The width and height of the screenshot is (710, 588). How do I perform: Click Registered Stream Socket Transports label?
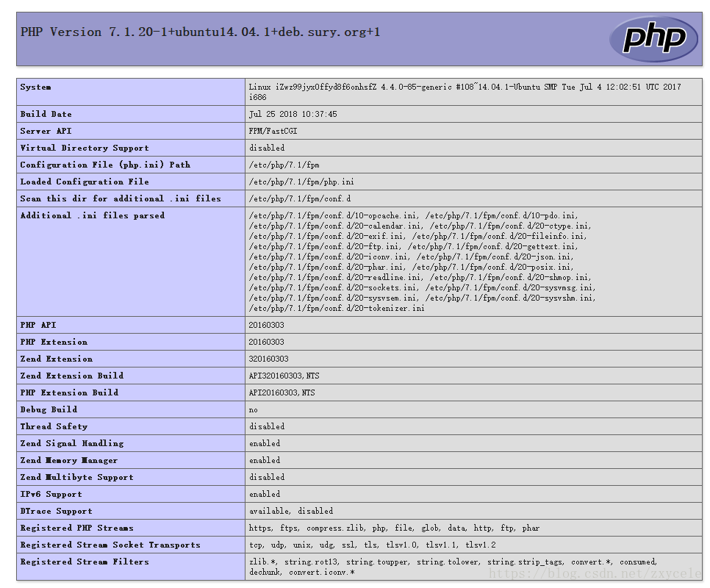point(110,545)
